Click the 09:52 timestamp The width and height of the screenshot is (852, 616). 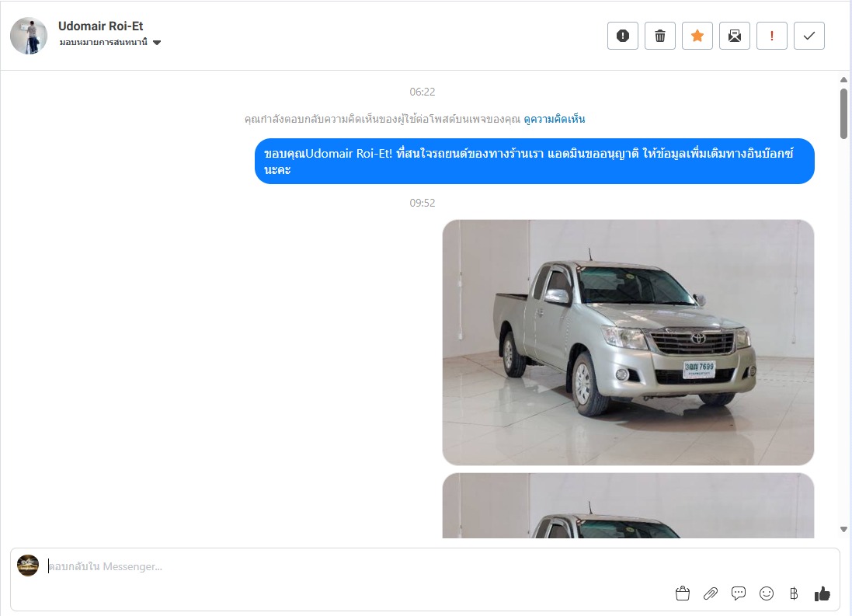(x=423, y=203)
